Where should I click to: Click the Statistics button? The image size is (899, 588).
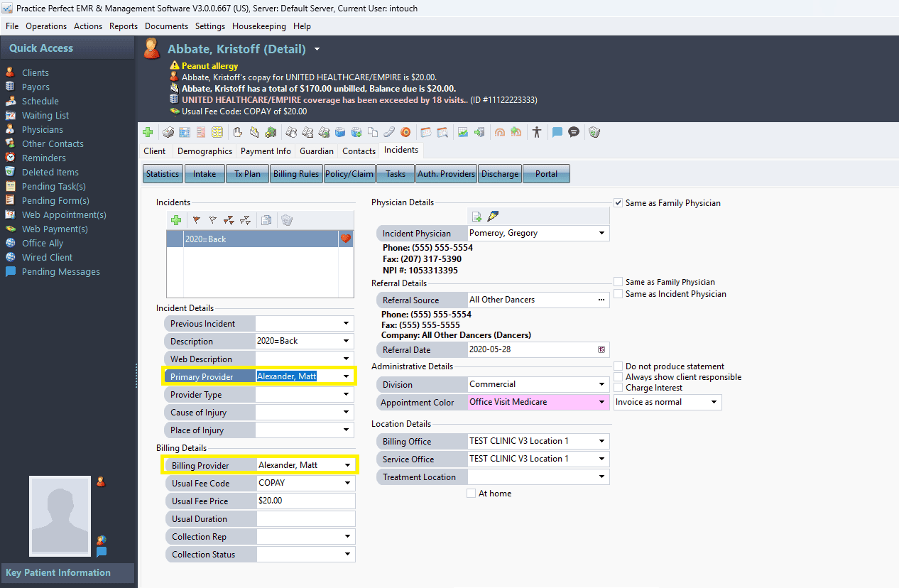(163, 174)
